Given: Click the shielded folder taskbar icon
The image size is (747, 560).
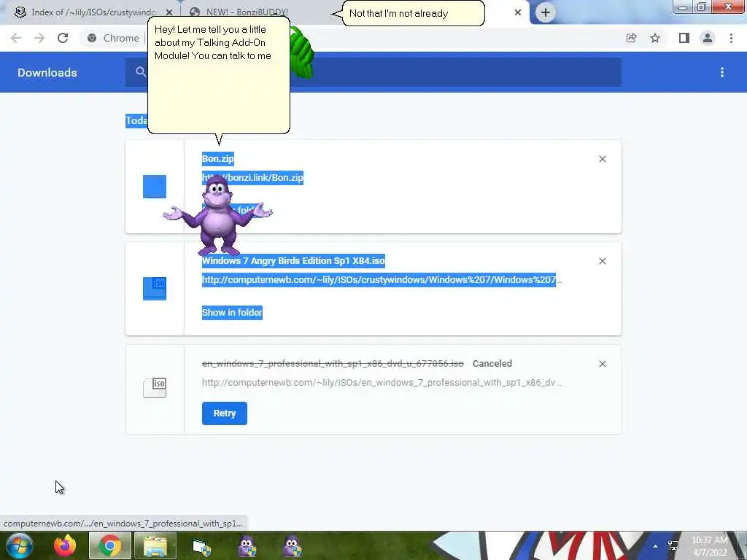Looking at the screenshot, I should tap(201, 547).
